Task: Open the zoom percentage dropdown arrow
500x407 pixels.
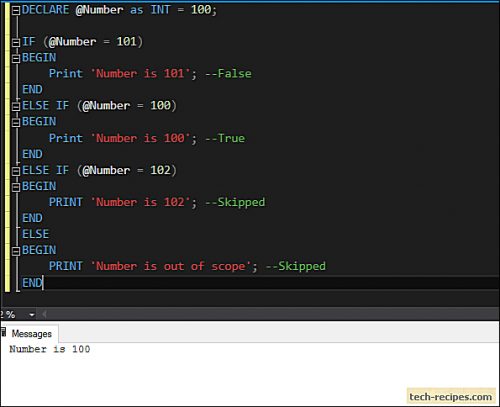Action: [32, 314]
